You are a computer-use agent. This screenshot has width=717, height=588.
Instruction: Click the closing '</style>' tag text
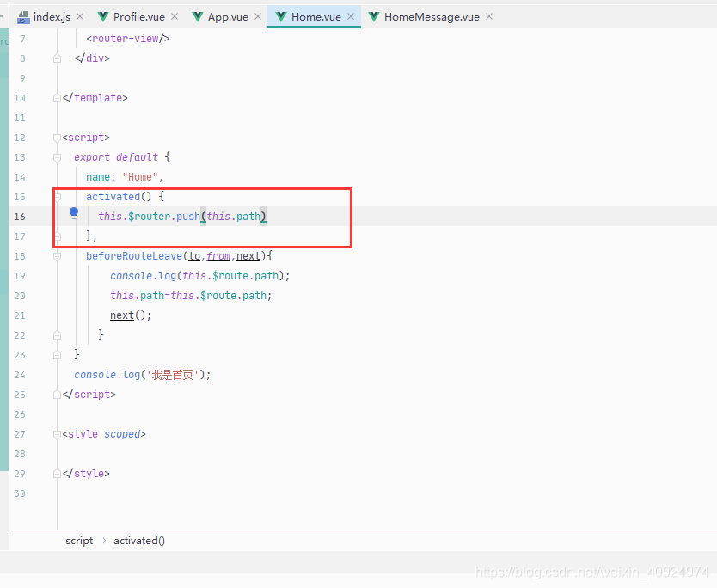pyautogui.click(x=86, y=473)
